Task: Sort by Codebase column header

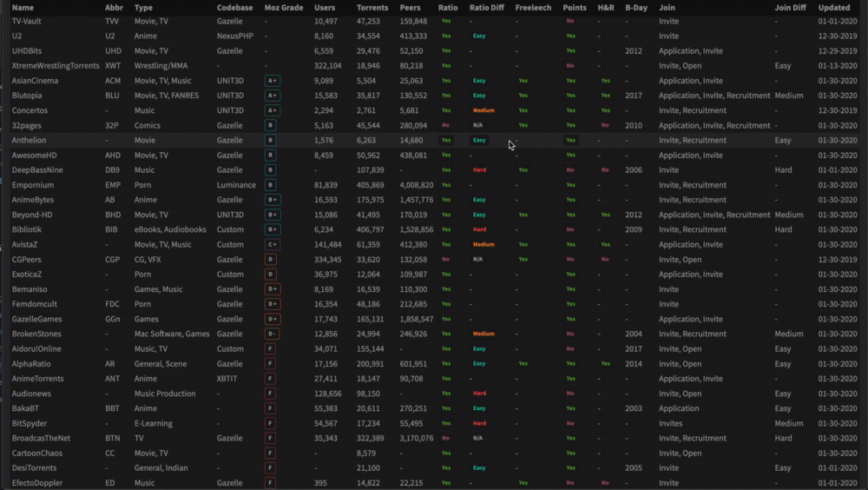Action: pos(234,8)
